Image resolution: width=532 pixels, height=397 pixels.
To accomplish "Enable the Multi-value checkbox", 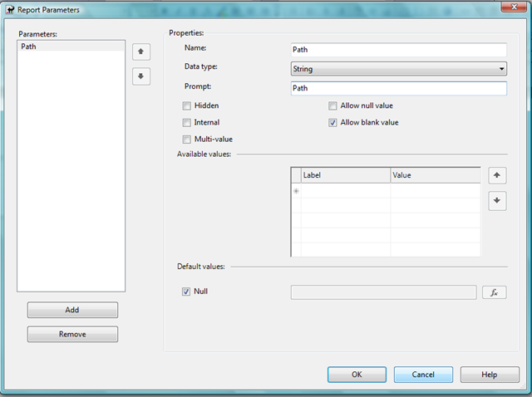I will coord(186,140).
